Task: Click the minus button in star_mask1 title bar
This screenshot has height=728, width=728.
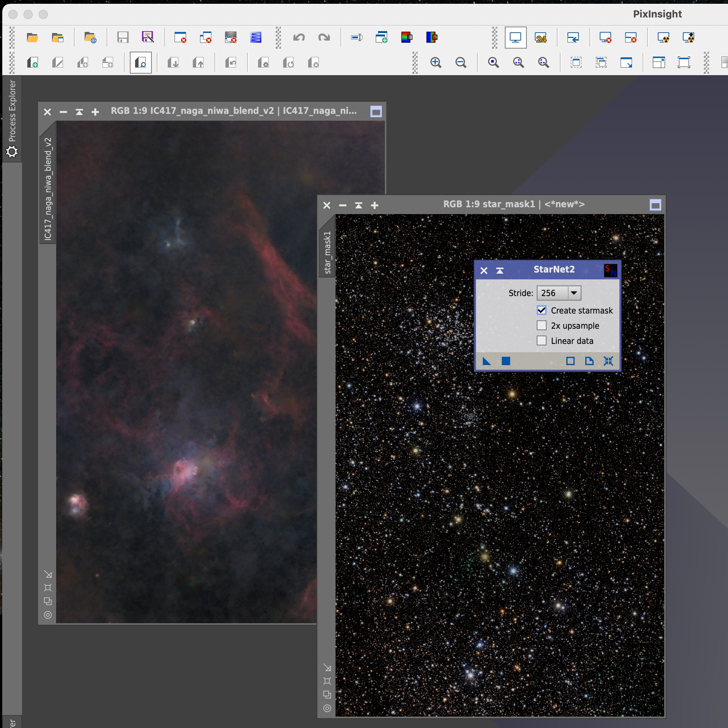Action: tap(343, 205)
